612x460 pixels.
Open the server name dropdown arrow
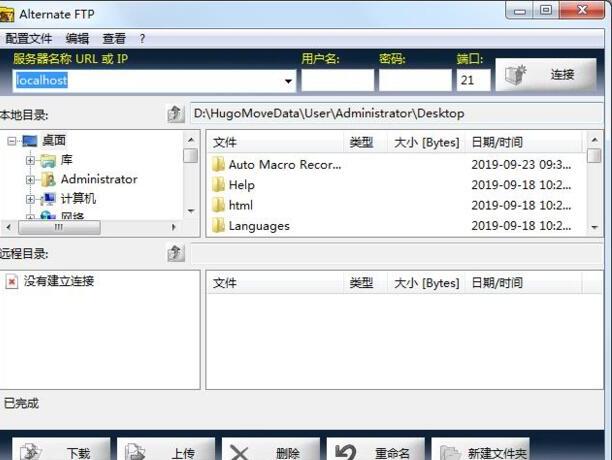coord(288,81)
